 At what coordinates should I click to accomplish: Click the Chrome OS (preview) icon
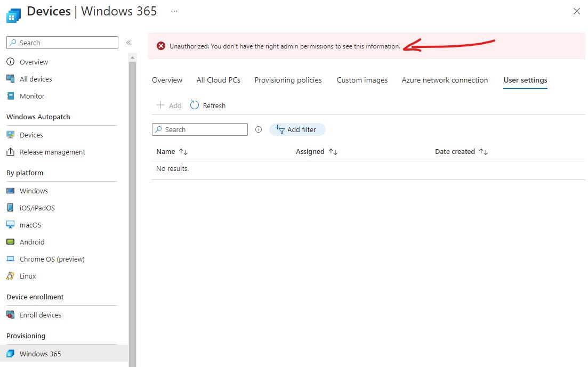[11, 259]
